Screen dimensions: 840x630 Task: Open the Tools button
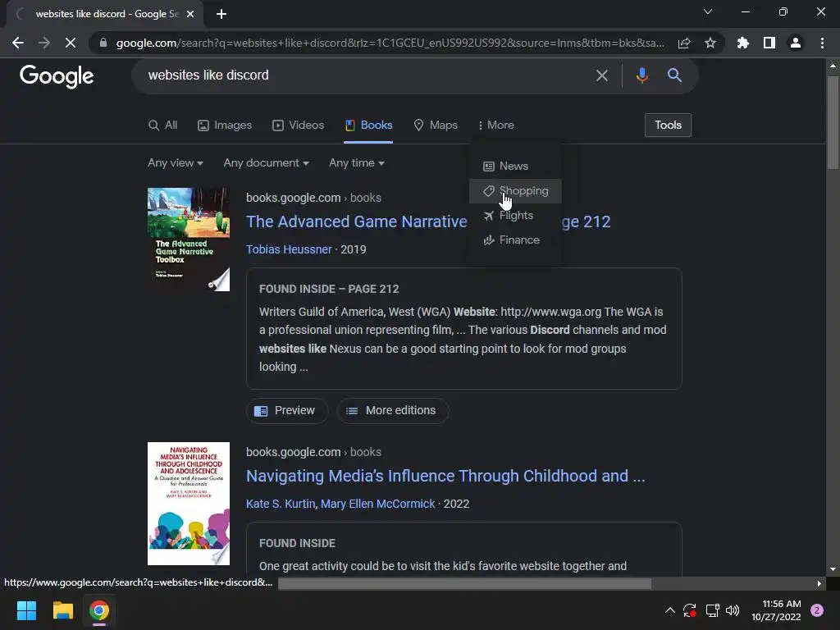(x=668, y=126)
